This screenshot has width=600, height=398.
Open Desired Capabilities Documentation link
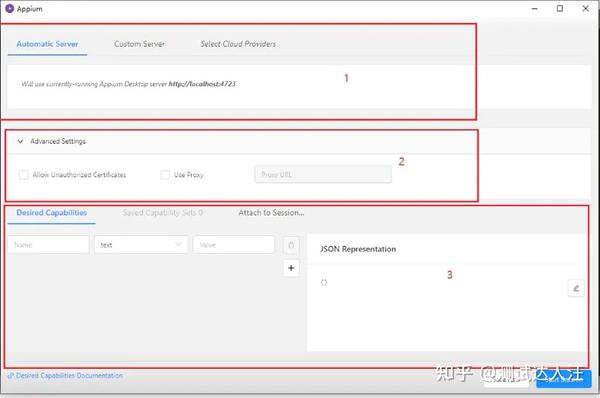pyautogui.click(x=65, y=375)
